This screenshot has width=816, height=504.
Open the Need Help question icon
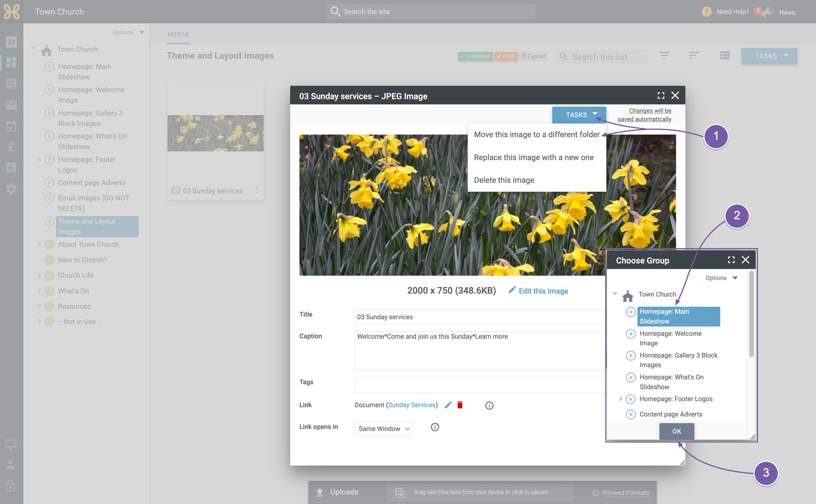coord(707,12)
